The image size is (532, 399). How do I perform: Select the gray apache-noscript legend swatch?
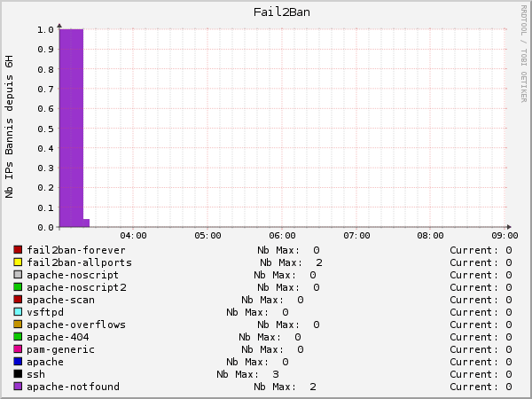click(x=17, y=275)
